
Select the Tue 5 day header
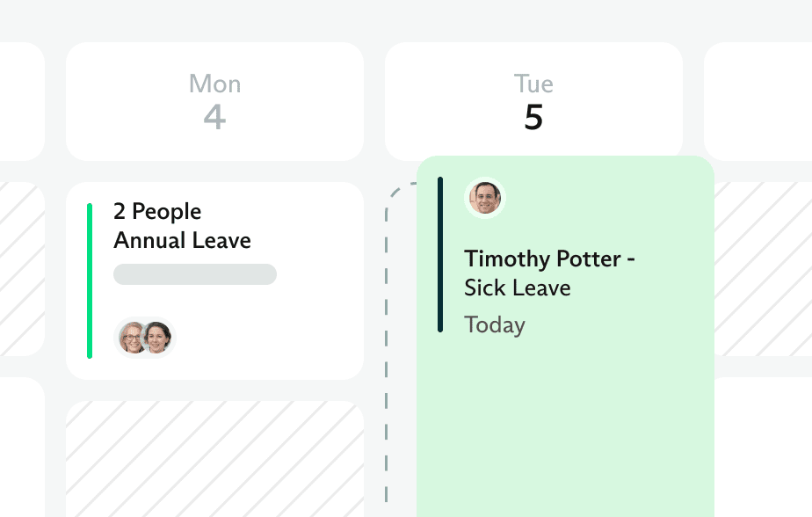pyautogui.click(x=533, y=101)
